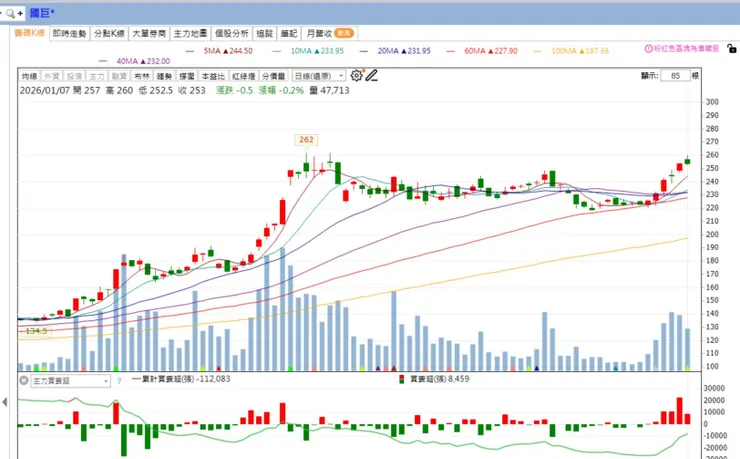Screen dimensions: 740x459
Task: Open the 主力買賣超 indicator dropdown
Action: click(x=70, y=381)
